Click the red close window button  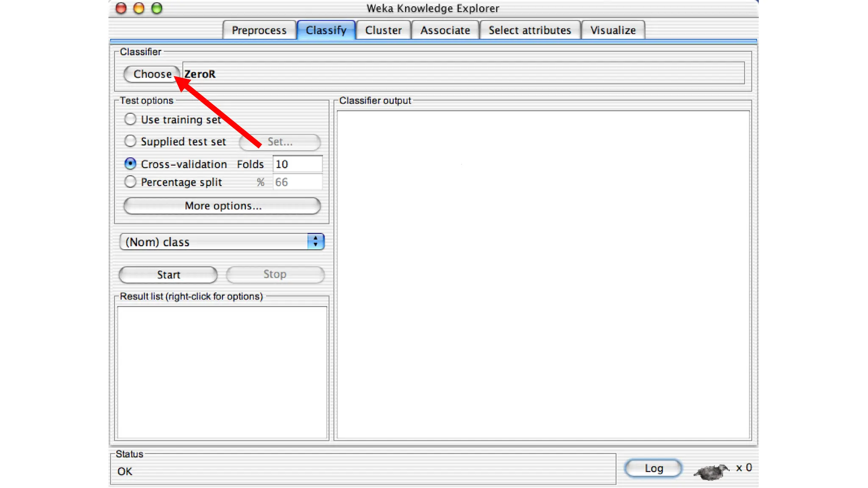point(121,8)
